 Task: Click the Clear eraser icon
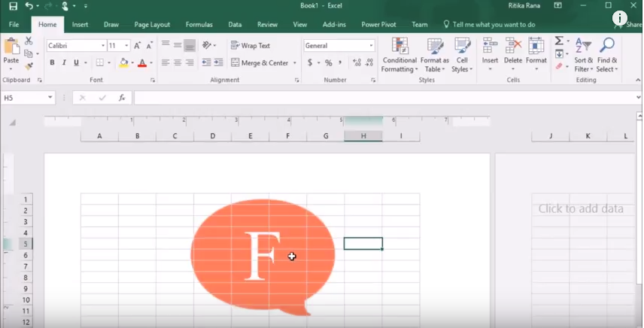point(559,66)
